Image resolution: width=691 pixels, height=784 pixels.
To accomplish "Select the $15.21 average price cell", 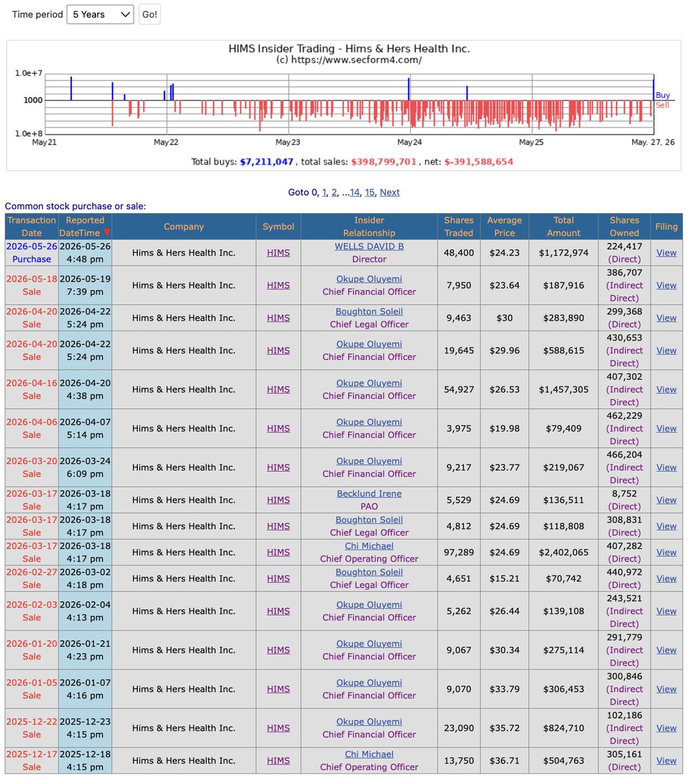I will point(504,578).
